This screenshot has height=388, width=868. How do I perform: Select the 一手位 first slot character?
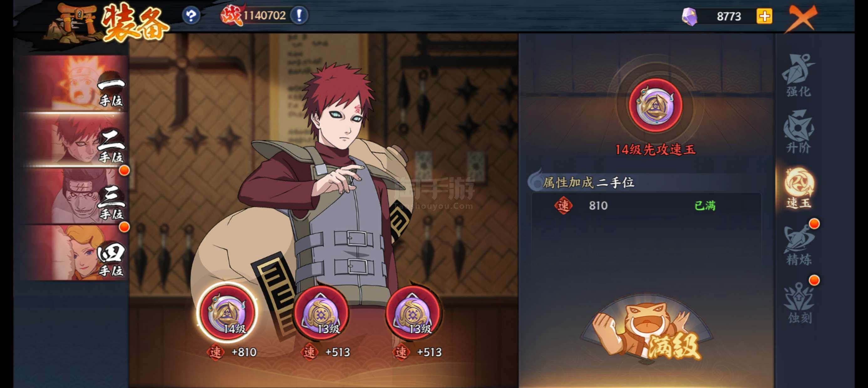[x=75, y=83]
